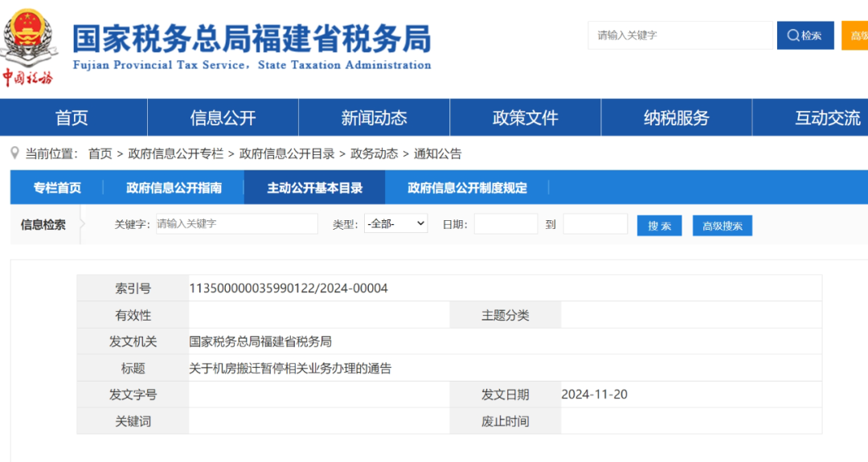Follow the breadcrumb link 首页

click(x=100, y=153)
